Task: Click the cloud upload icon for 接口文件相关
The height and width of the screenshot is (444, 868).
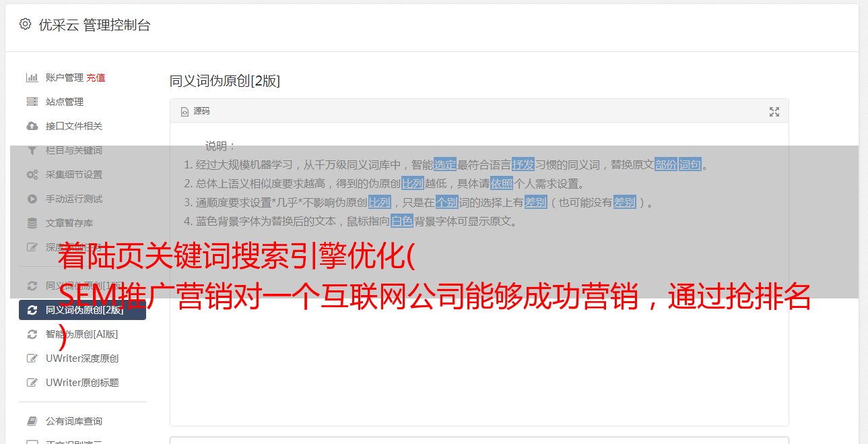Action: click(32, 126)
